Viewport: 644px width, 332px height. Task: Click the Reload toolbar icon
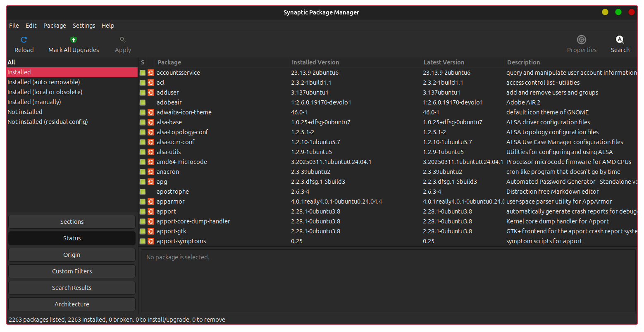24,40
